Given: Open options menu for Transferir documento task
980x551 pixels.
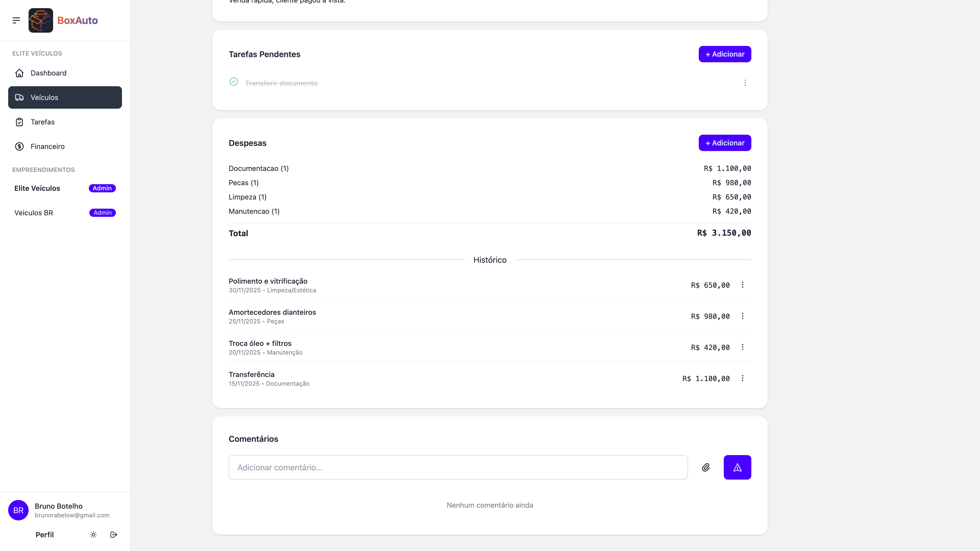Looking at the screenshot, I should click(x=745, y=82).
